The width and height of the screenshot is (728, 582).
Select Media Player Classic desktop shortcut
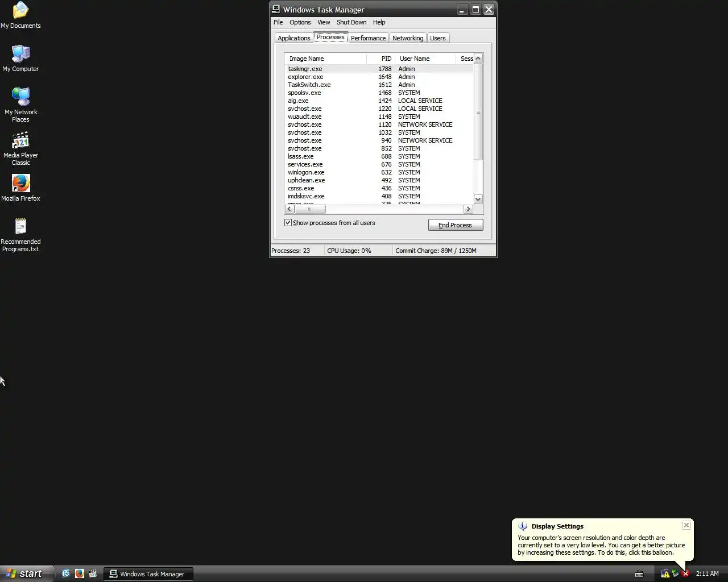[x=20, y=148]
